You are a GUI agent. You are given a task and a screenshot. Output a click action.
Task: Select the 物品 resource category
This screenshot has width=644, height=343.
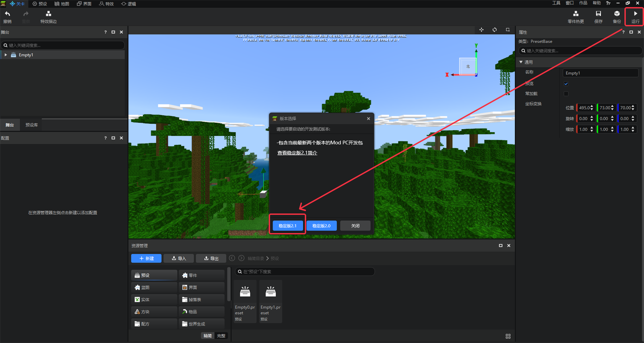[x=202, y=312]
